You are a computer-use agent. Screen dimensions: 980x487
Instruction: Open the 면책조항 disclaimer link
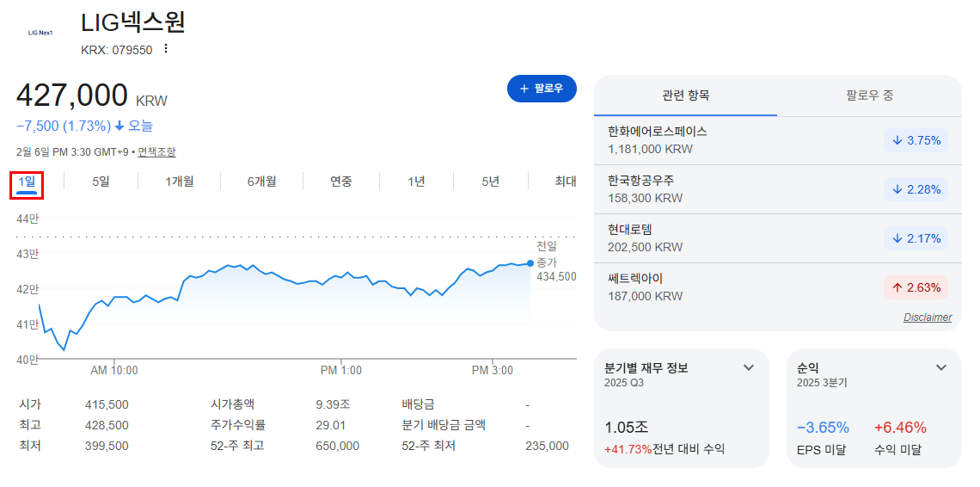pyautogui.click(x=156, y=151)
